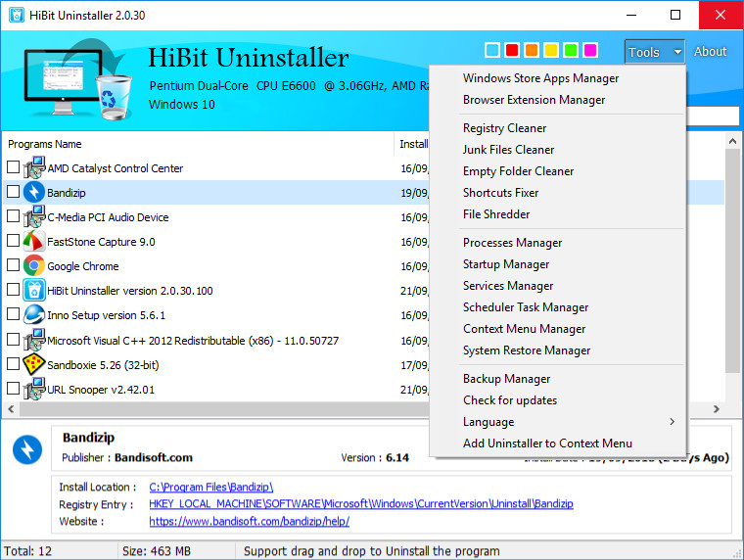This screenshot has height=560, width=744.
Task: Click the FastStone Capture icon
Action: point(34,241)
